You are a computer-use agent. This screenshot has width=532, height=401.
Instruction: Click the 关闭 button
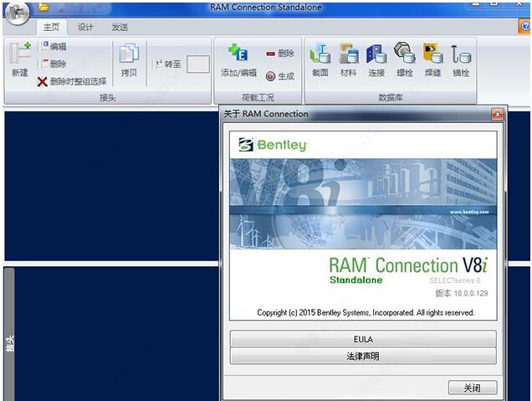pyautogui.click(x=473, y=388)
